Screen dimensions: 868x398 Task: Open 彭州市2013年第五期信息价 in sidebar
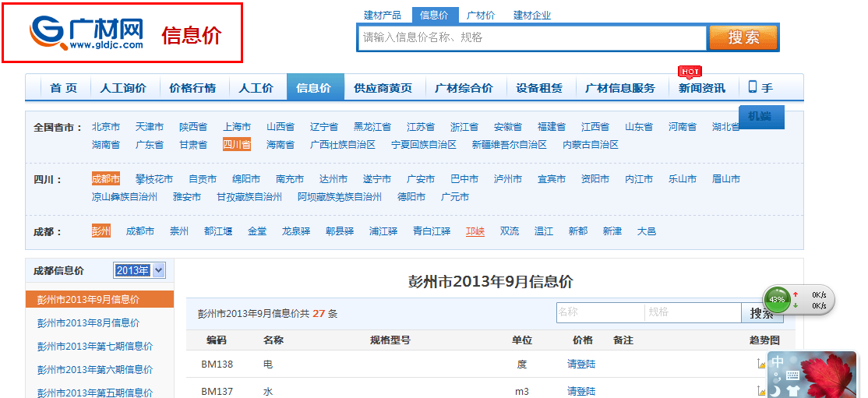point(94,393)
